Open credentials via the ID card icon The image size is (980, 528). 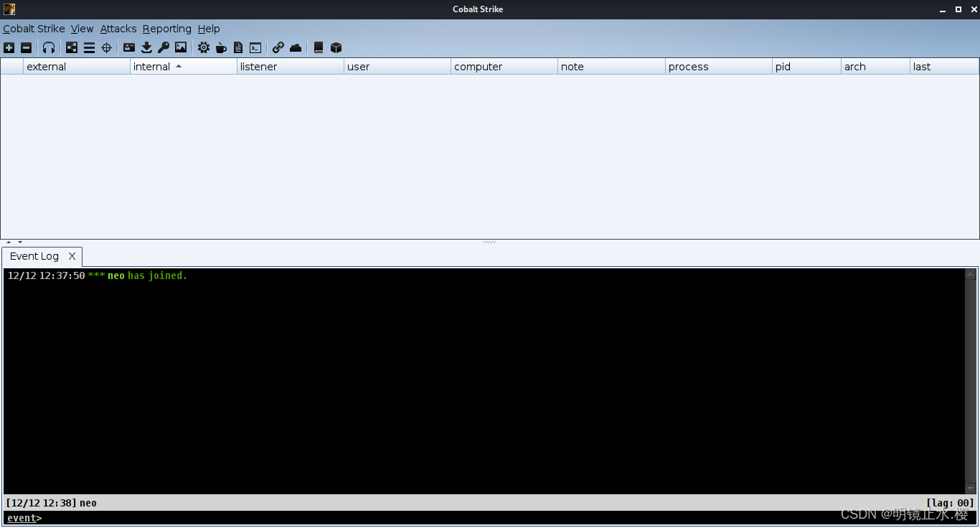click(129, 48)
